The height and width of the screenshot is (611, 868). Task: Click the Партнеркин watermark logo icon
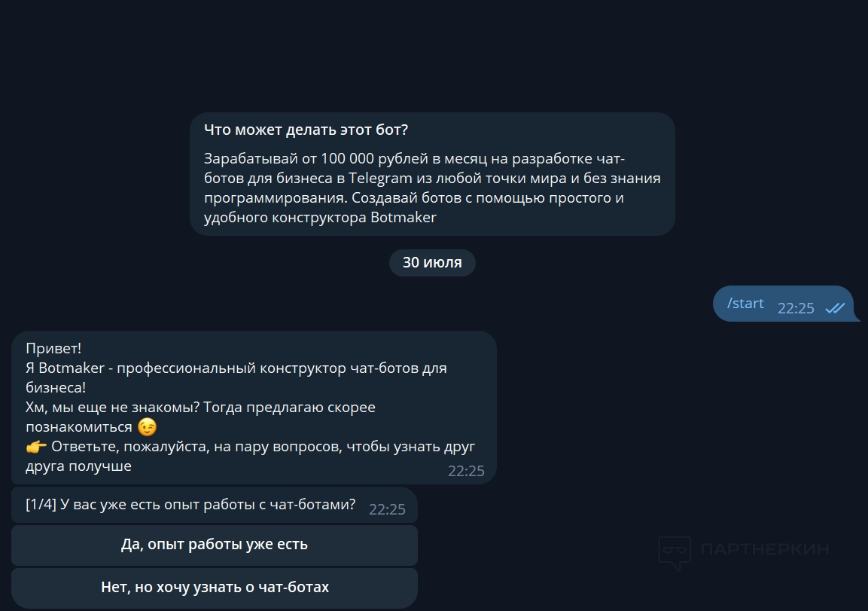coord(675,552)
